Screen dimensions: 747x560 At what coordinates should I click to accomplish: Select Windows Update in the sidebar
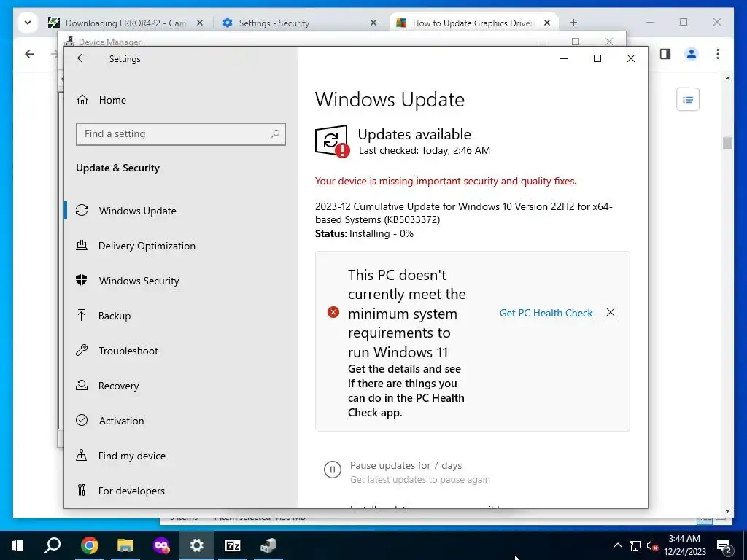click(181, 211)
